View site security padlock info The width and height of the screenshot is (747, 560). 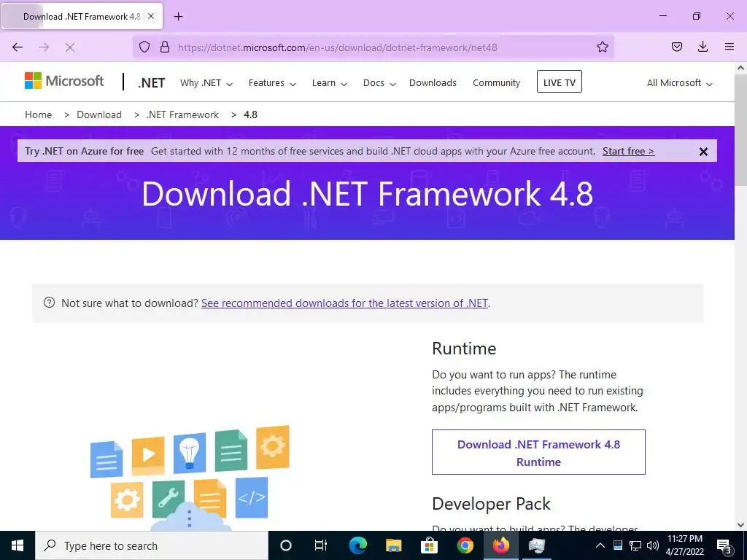coord(165,47)
